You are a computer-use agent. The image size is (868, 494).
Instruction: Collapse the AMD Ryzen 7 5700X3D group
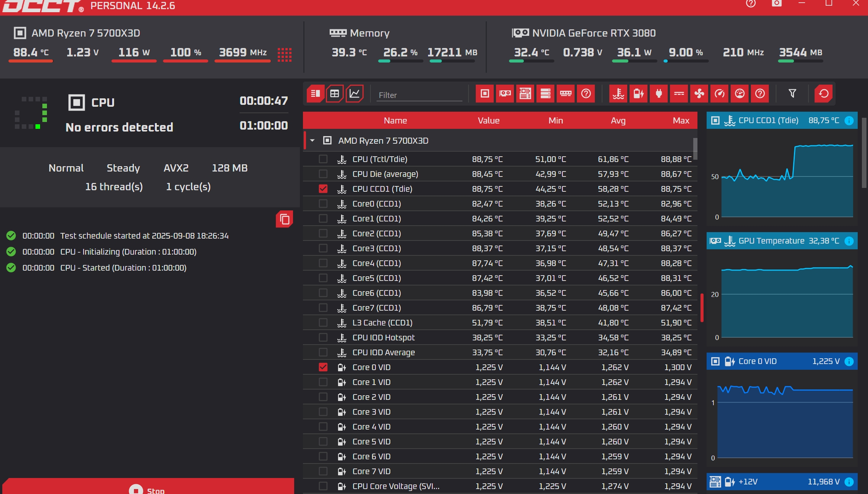pyautogui.click(x=312, y=141)
